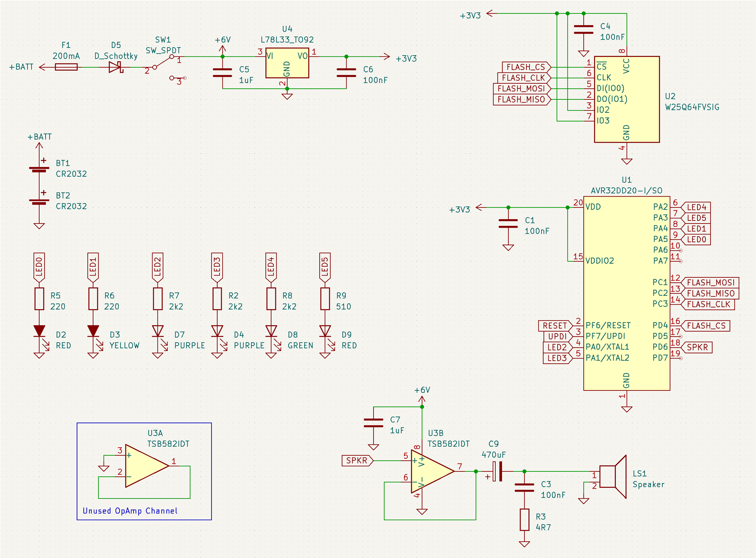The height and width of the screenshot is (558, 756).
Task: Click the 'AVR32DD20-I/SO' value text
Action: click(x=626, y=191)
